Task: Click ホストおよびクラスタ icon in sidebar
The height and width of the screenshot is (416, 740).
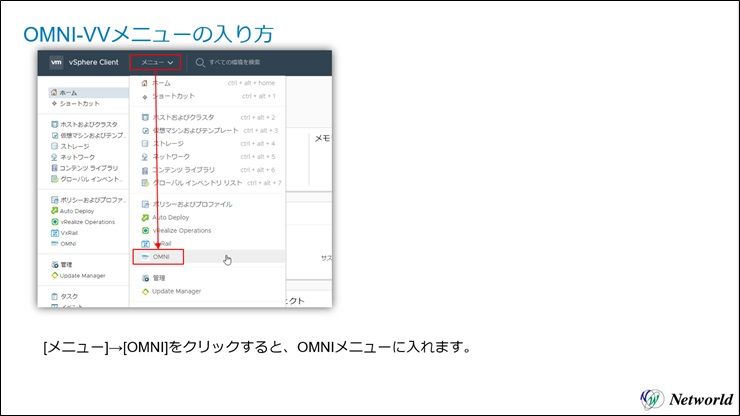Action: [x=54, y=124]
